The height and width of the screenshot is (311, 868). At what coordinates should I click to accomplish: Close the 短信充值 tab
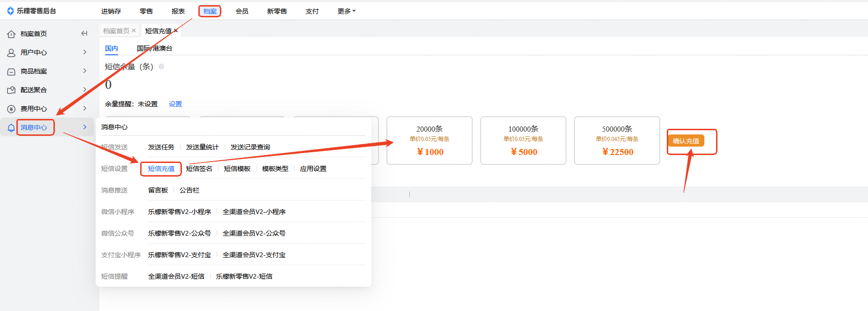[176, 30]
